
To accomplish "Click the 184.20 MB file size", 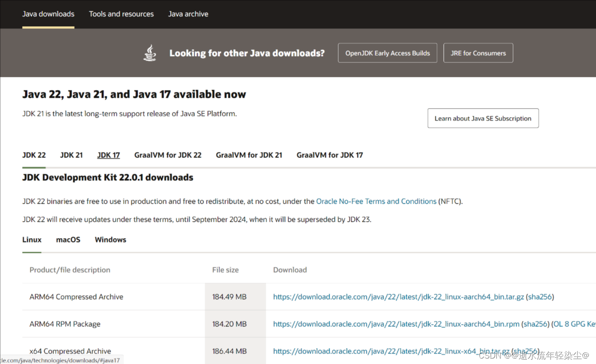I will [229, 324].
